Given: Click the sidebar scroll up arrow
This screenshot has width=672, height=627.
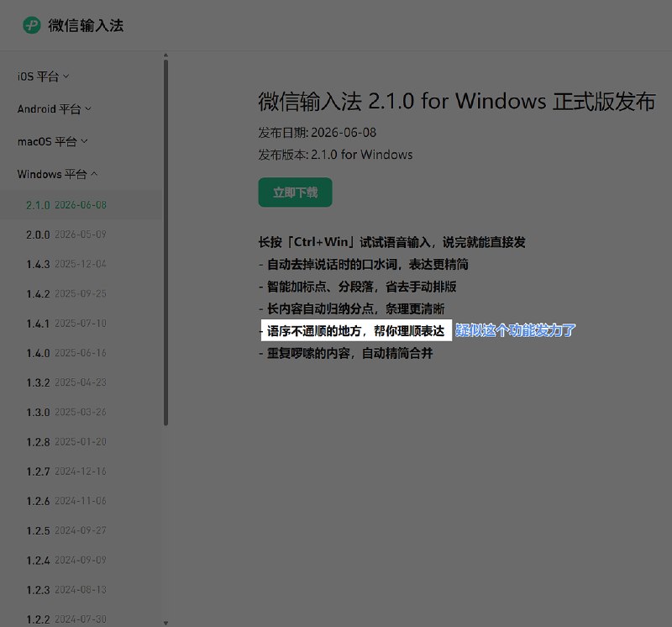Looking at the screenshot, I should coord(165,55).
